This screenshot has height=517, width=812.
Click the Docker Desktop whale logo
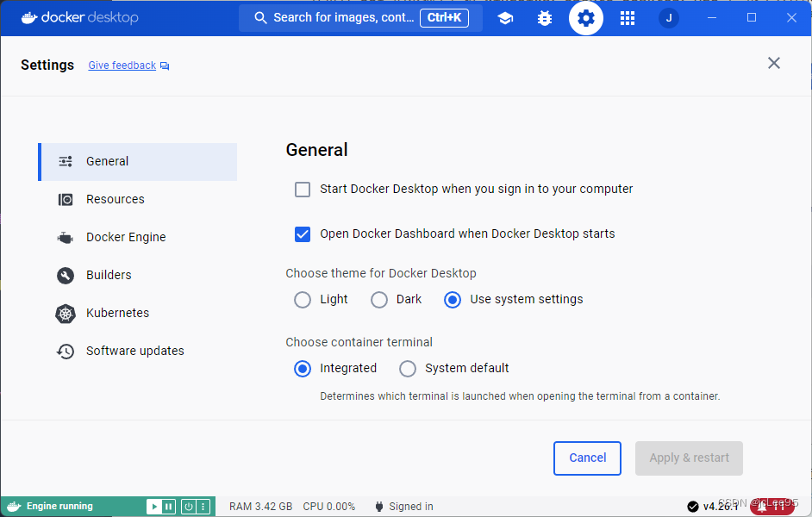(x=29, y=17)
